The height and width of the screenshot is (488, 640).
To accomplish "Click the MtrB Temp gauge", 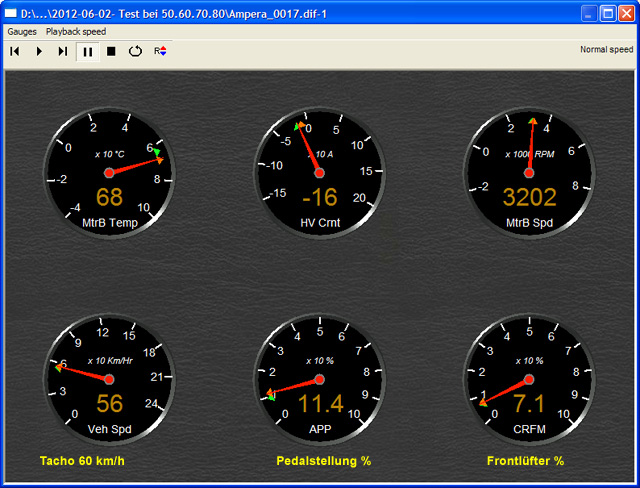I will 109,172.
